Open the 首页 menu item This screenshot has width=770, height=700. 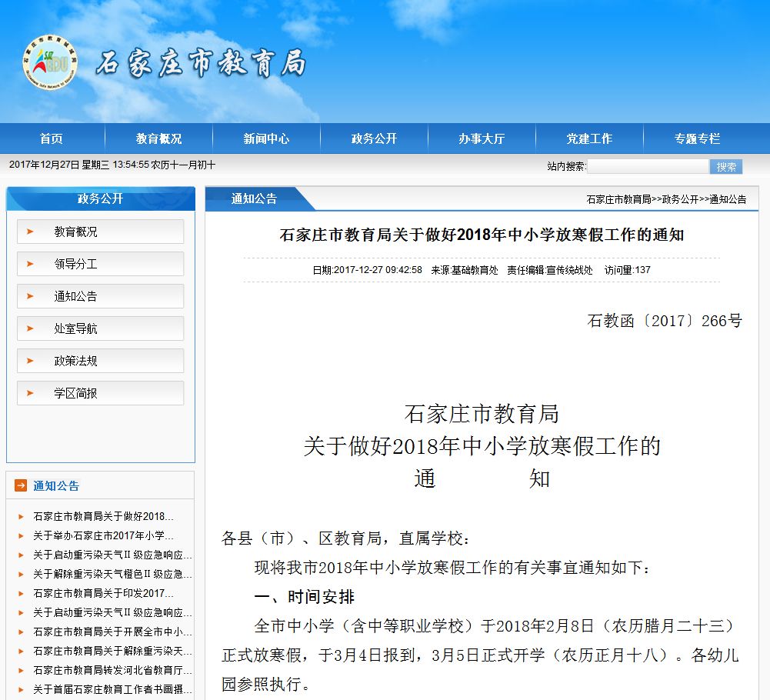(x=51, y=138)
